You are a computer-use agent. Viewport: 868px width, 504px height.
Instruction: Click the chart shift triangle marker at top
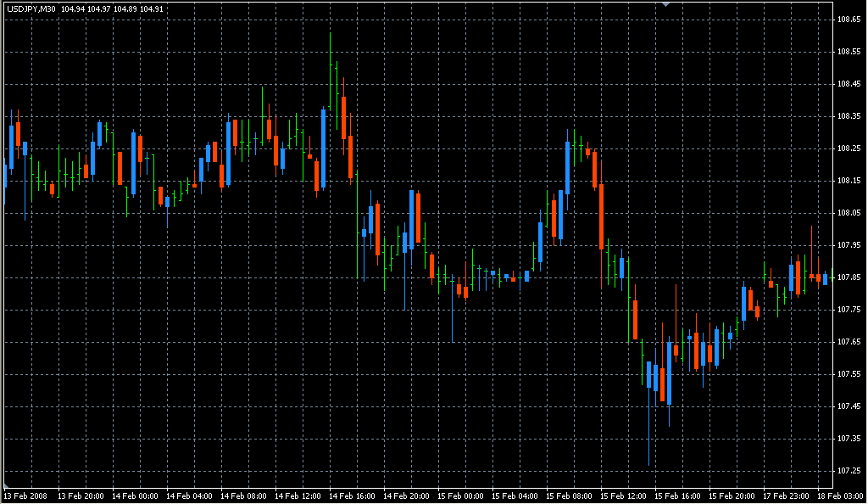coord(666,4)
